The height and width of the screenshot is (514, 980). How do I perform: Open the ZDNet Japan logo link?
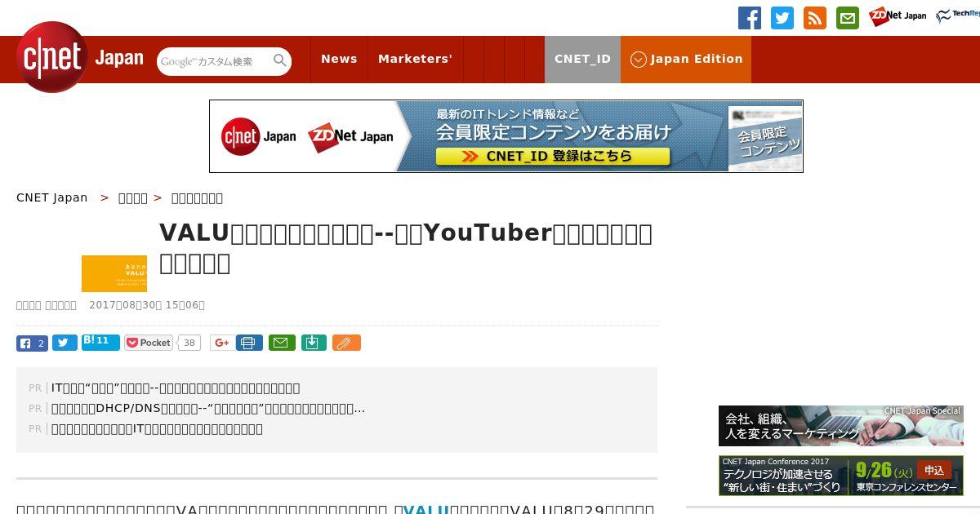point(898,16)
